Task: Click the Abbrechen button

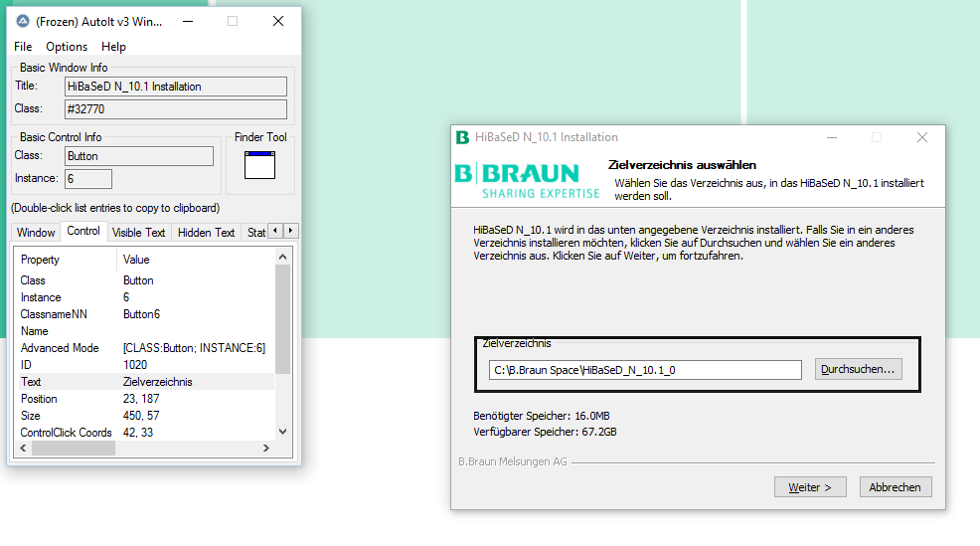Action: tap(895, 487)
